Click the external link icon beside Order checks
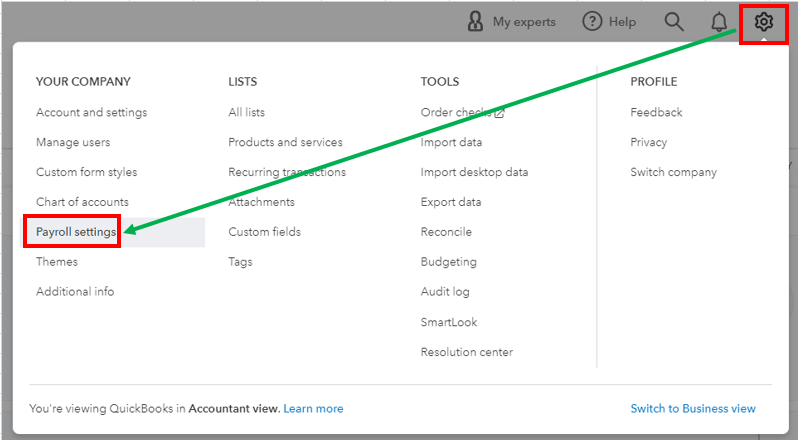Viewport: 798px width, 440px height. click(499, 113)
